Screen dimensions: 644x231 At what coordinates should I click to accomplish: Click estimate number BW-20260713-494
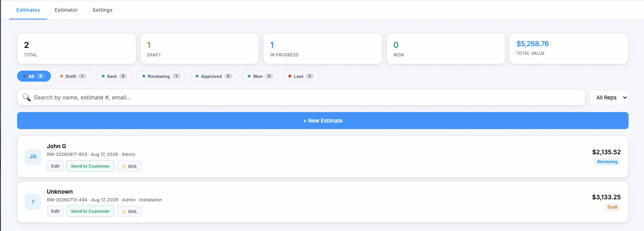[67, 200]
